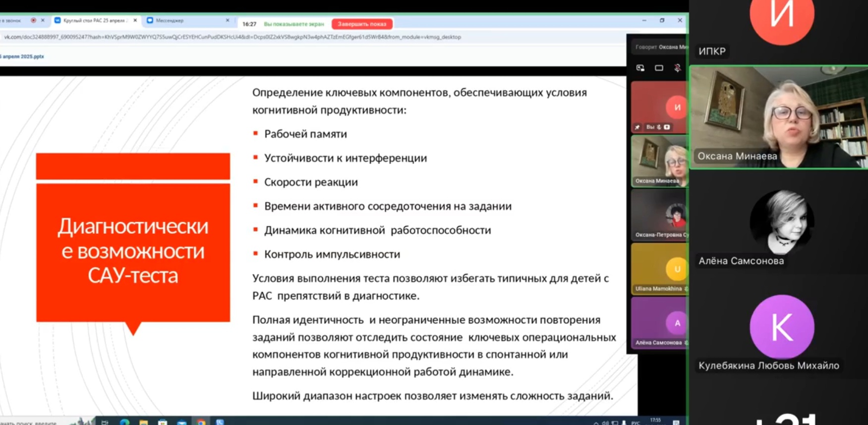Click Кулебякина Любовь's pink 'K' avatar

click(x=781, y=327)
